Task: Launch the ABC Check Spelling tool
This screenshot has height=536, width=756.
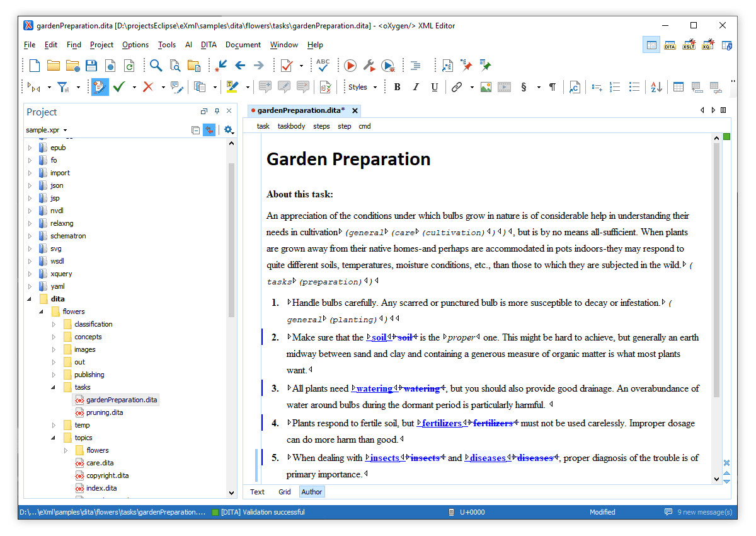Action: (323, 66)
